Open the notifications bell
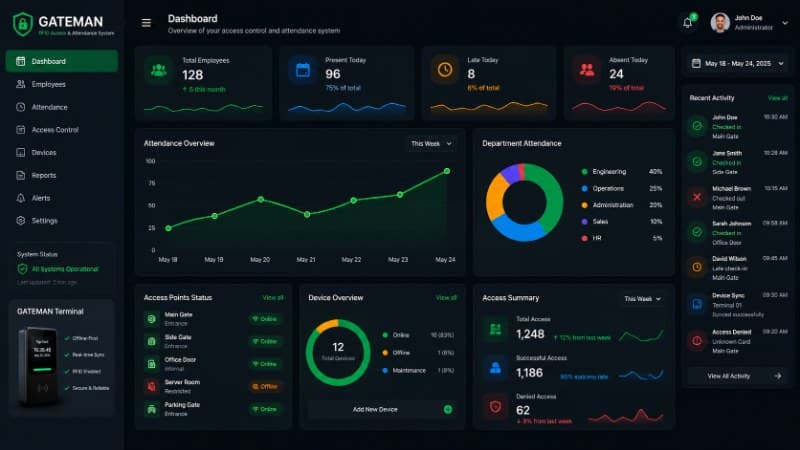 (688, 22)
